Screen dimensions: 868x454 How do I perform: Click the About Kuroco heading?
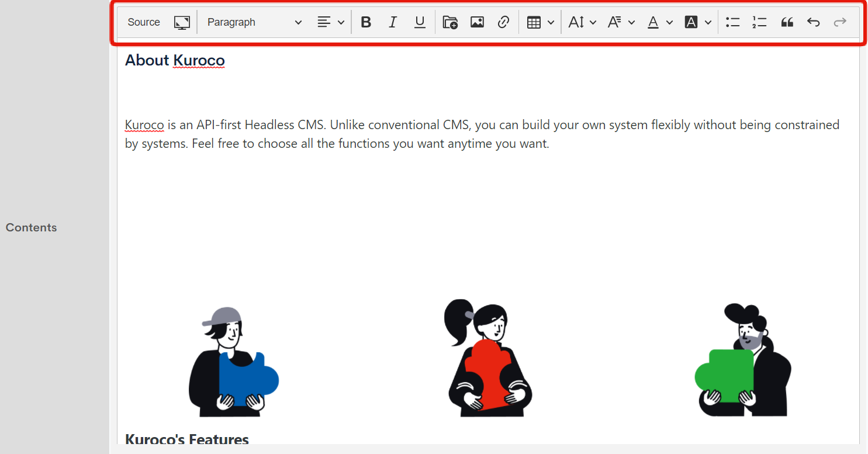(175, 60)
